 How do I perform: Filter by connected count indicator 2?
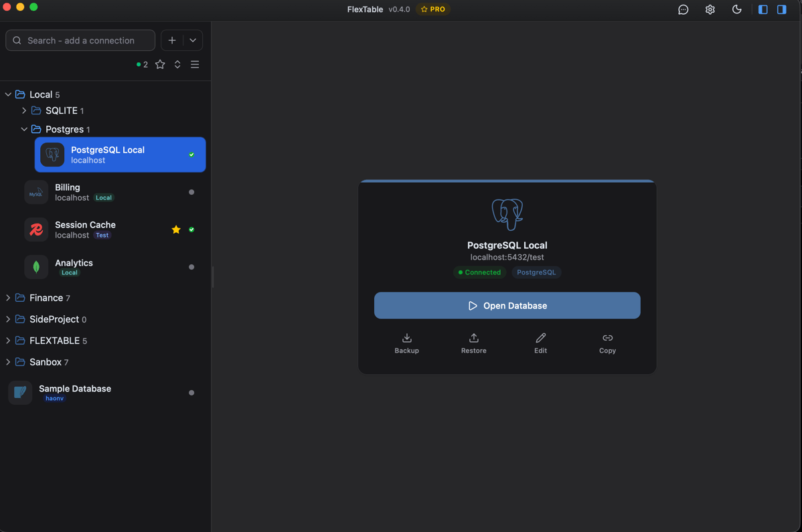pos(142,64)
